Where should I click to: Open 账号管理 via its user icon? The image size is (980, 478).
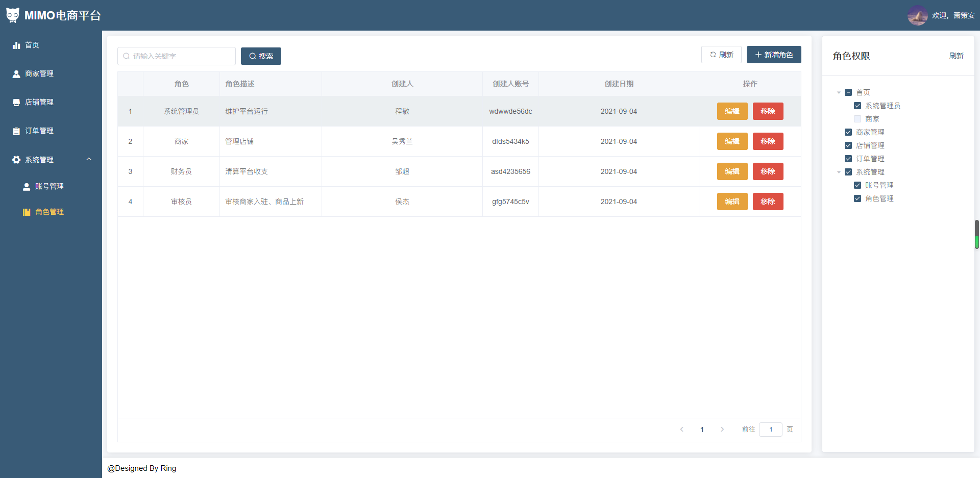click(27, 186)
